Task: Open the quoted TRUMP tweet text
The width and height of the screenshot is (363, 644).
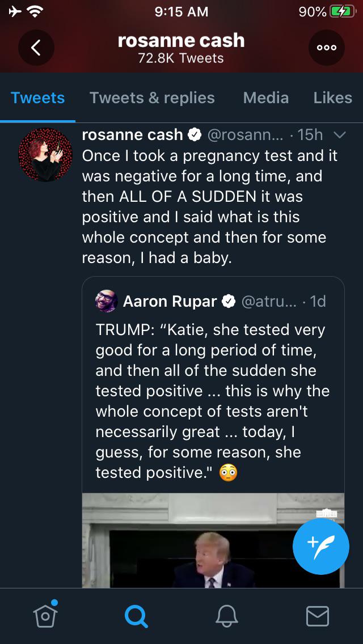Action: [213, 401]
